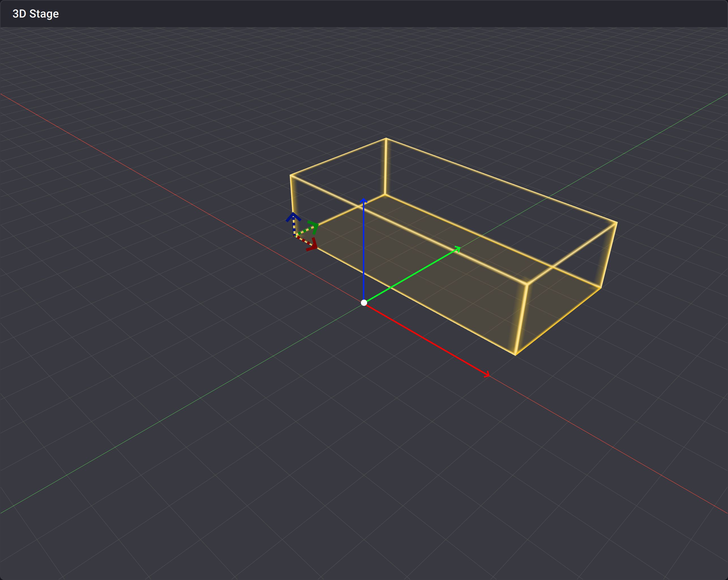
Task: Click the lowest front corner of yellow box
Action: [x=515, y=355]
